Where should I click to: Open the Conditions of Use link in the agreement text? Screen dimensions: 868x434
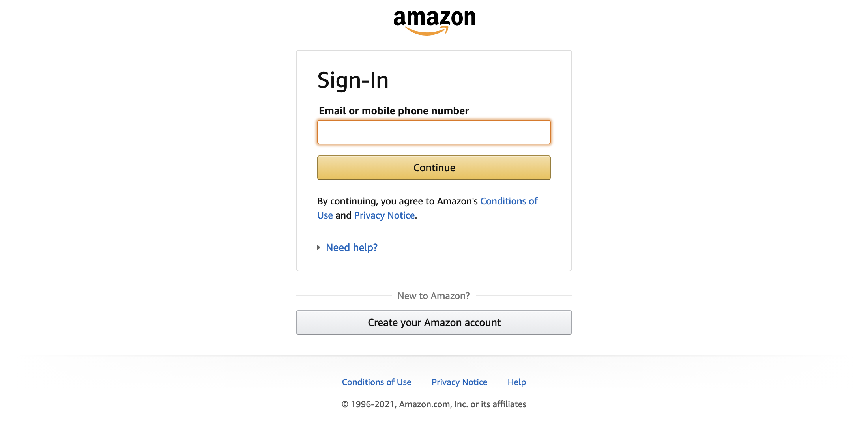point(509,201)
